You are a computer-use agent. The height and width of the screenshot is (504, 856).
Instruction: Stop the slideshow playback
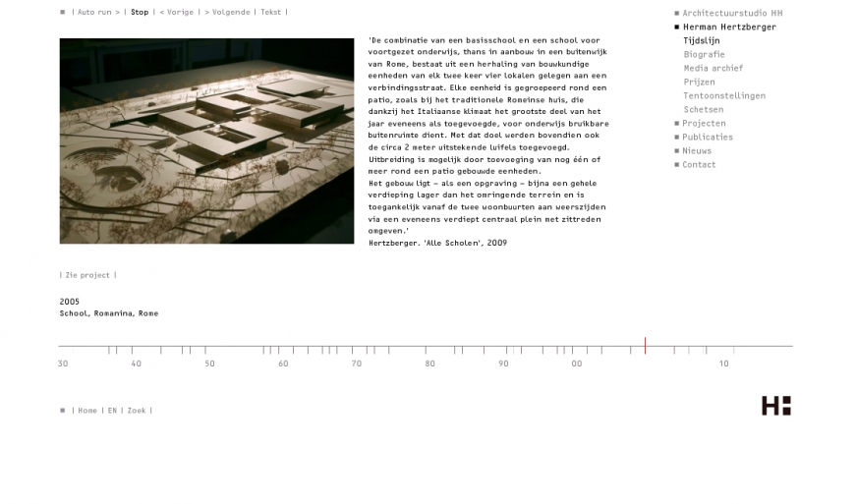click(x=140, y=13)
